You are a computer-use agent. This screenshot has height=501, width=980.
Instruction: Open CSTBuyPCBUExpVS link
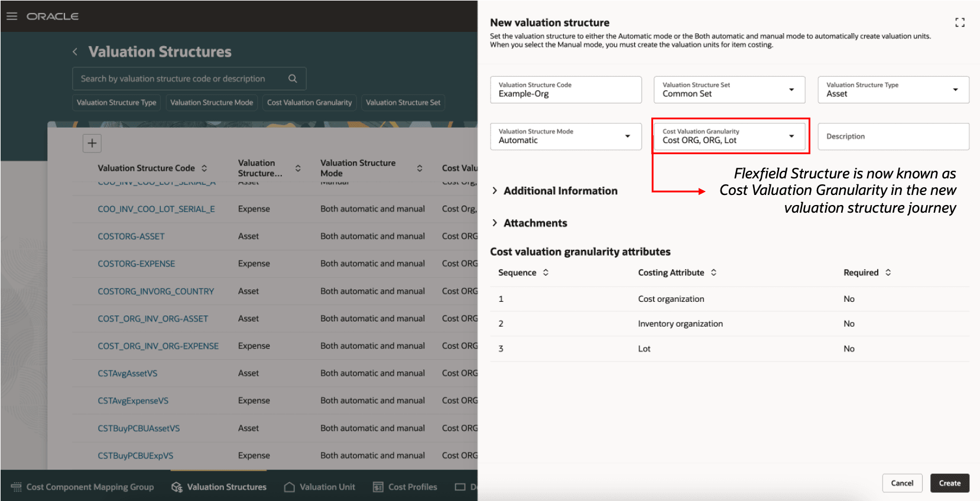point(135,456)
